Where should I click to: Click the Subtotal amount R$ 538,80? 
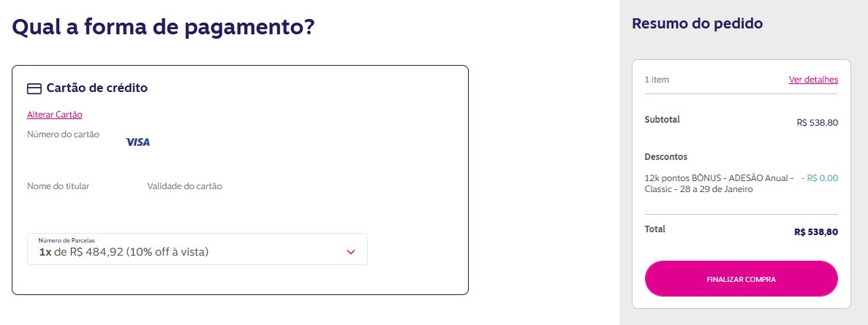tap(817, 123)
